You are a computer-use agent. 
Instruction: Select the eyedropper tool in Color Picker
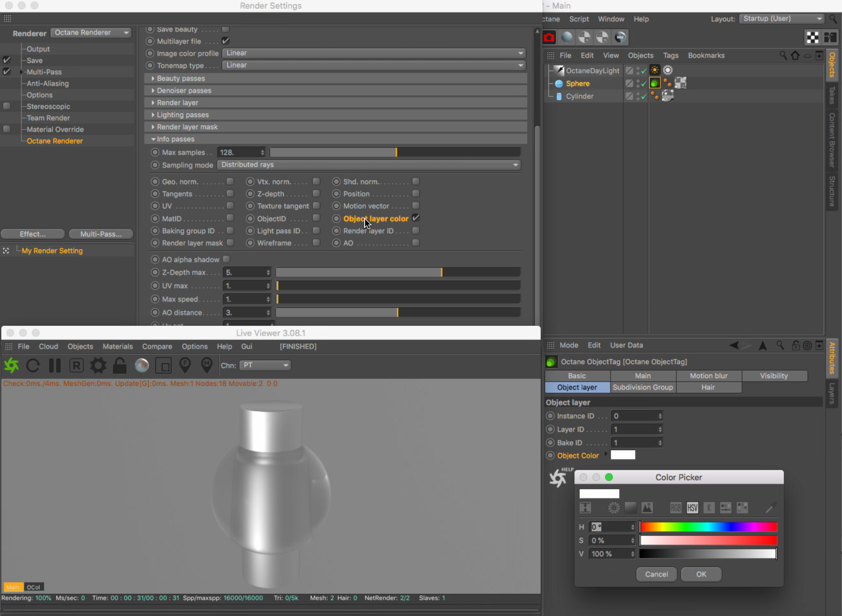click(x=770, y=507)
